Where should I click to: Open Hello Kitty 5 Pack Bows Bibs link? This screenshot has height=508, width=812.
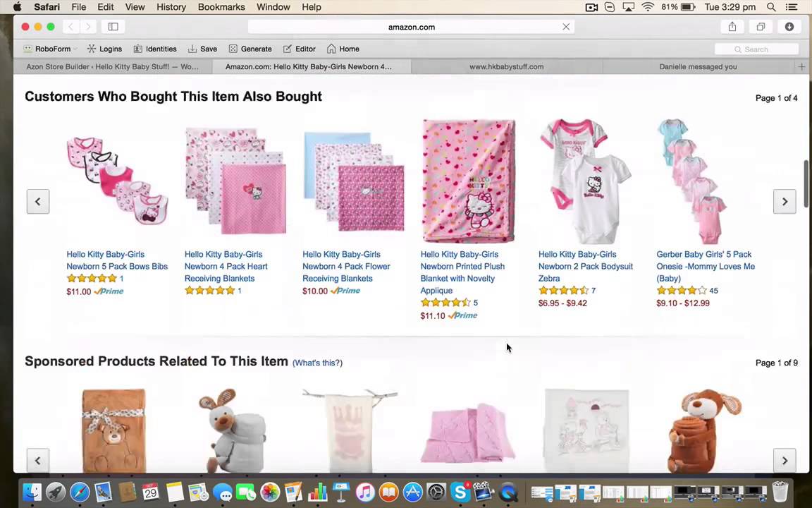pyautogui.click(x=117, y=260)
